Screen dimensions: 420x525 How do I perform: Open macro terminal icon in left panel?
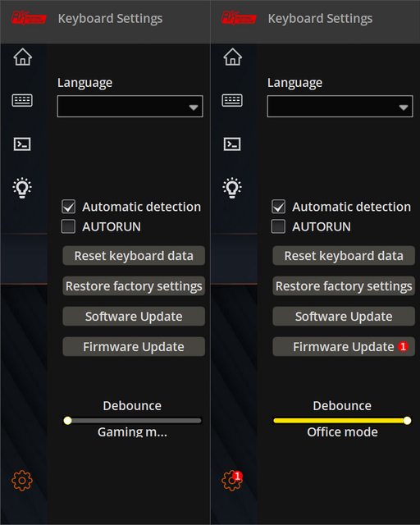click(22, 144)
